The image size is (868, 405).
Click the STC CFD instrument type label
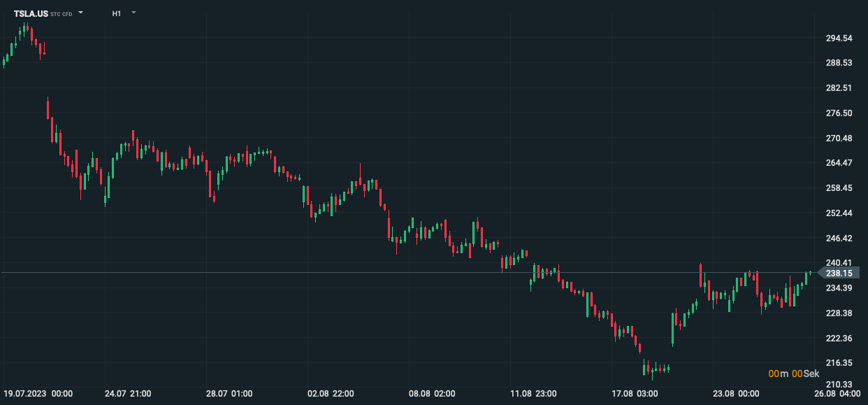(x=62, y=14)
